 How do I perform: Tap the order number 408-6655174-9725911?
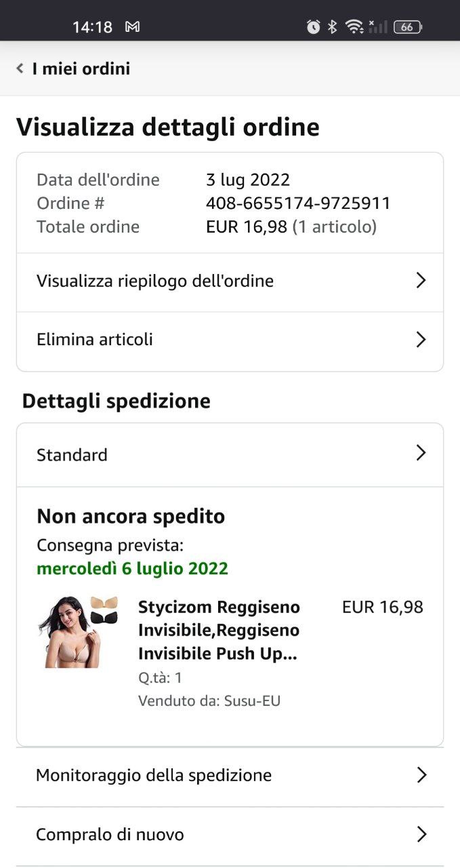click(298, 203)
